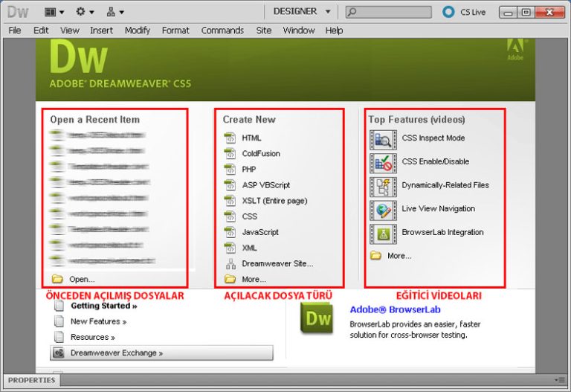The height and width of the screenshot is (392, 571).
Task: Click the PROPERTIES panel tab
Action: click(x=32, y=380)
